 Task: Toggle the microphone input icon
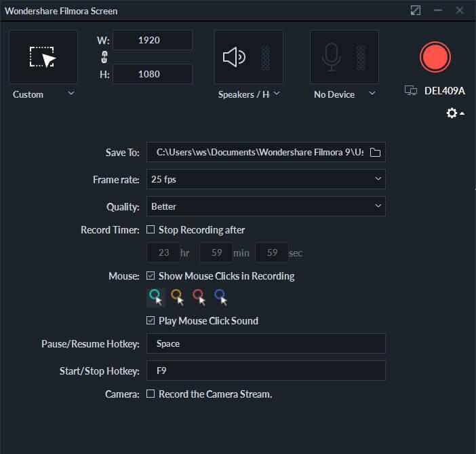331,57
